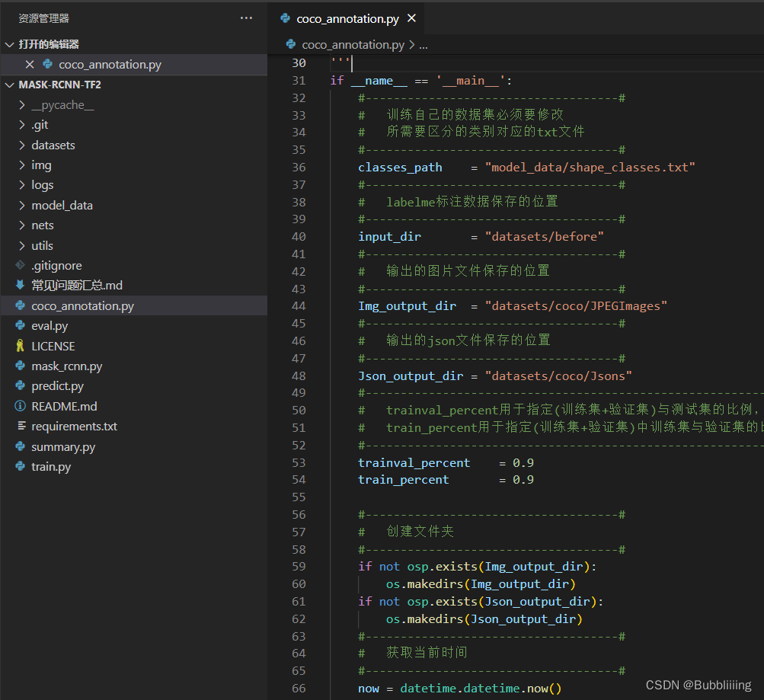Click datetime.datetime.now() on line 66
The image size is (764, 700).
[x=481, y=688]
